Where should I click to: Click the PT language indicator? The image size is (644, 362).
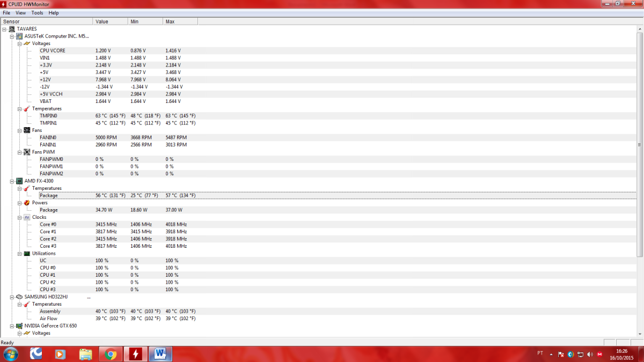(539, 354)
